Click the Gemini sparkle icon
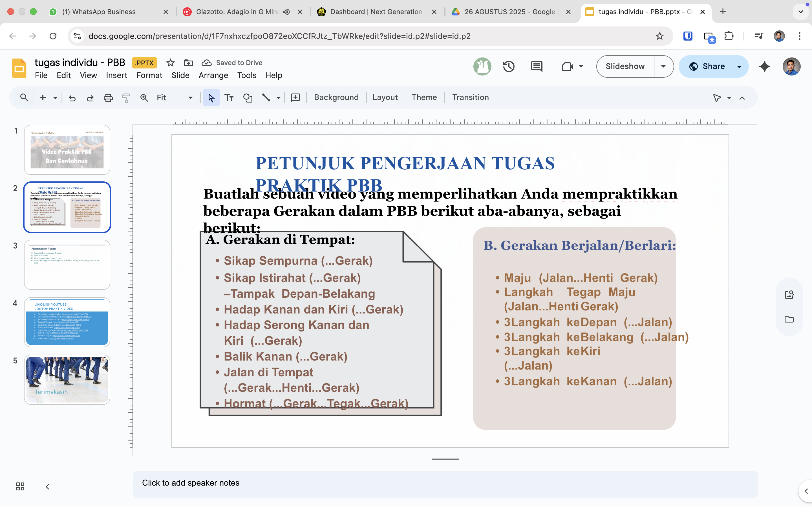 [764, 66]
